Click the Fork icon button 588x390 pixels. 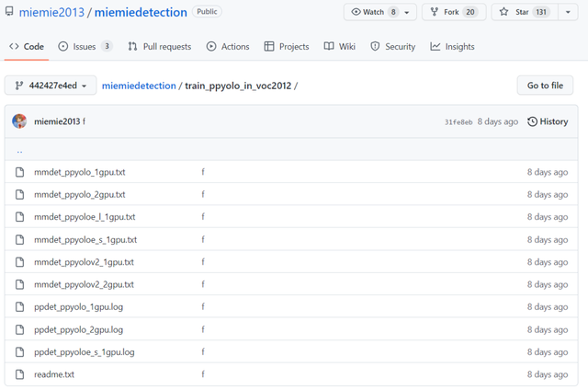point(435,12)
